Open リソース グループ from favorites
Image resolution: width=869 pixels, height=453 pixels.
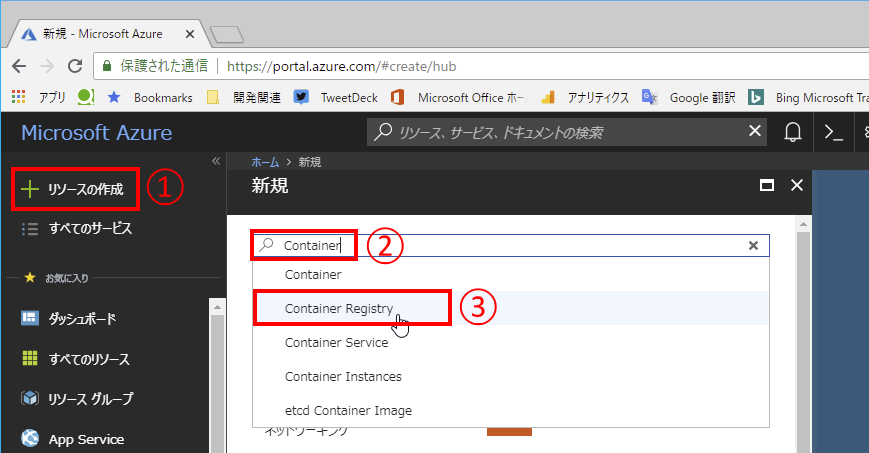(91, 399)
